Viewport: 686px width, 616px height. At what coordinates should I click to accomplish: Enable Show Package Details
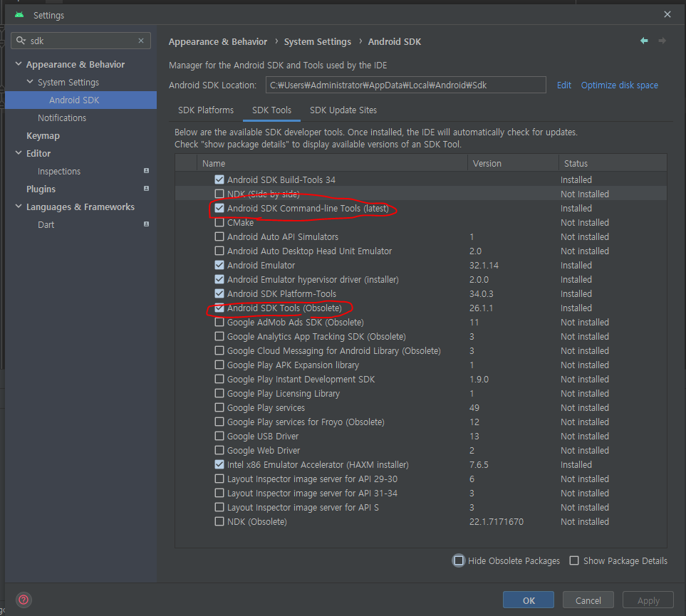(574, 560)
